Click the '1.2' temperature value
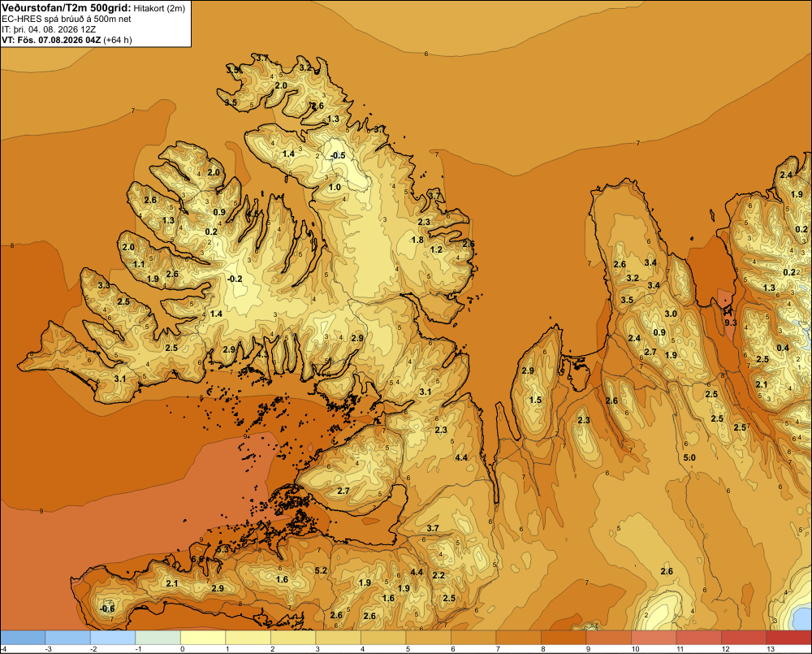This screenshot has height=654, width=812. pyautogui.click(x=437, y=249)
